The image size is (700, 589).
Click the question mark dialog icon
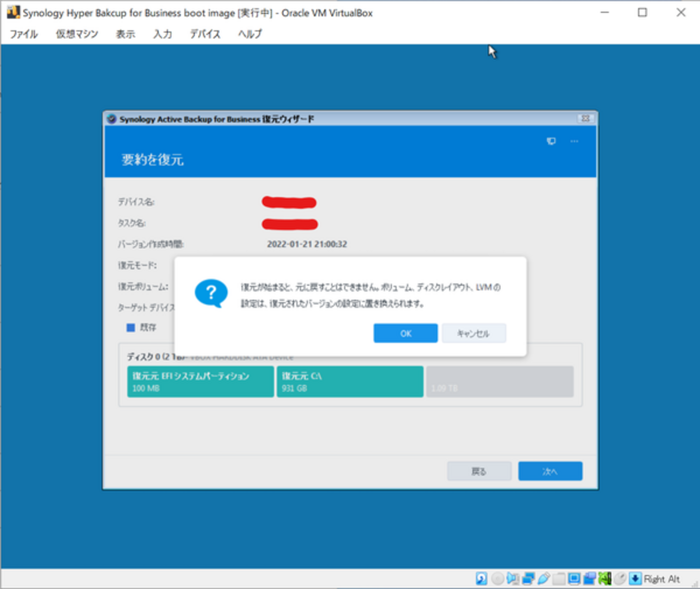point(211,293)
